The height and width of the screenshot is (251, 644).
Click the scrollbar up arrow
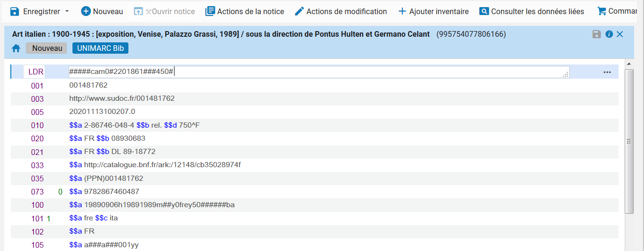point(628,64)
